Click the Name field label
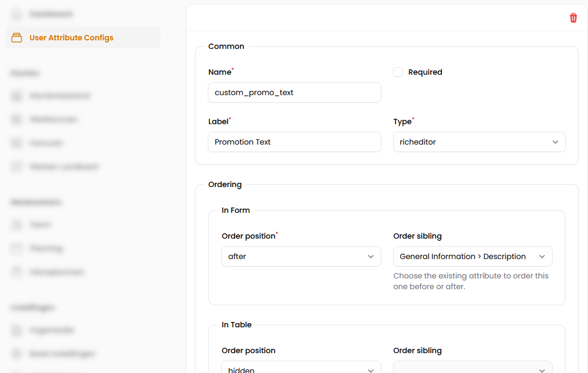The image size is (588, 373). 220,72
